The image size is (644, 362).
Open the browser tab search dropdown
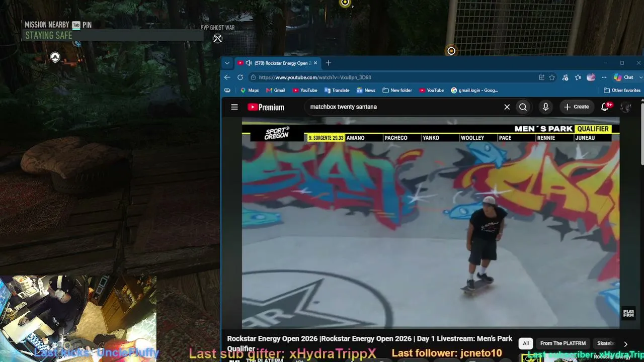point(227,63)
